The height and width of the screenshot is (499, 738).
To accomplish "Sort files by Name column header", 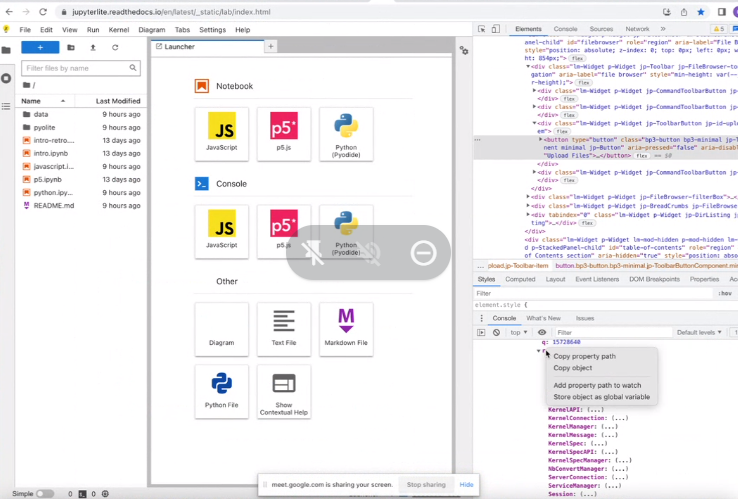I will coord(43,101).
